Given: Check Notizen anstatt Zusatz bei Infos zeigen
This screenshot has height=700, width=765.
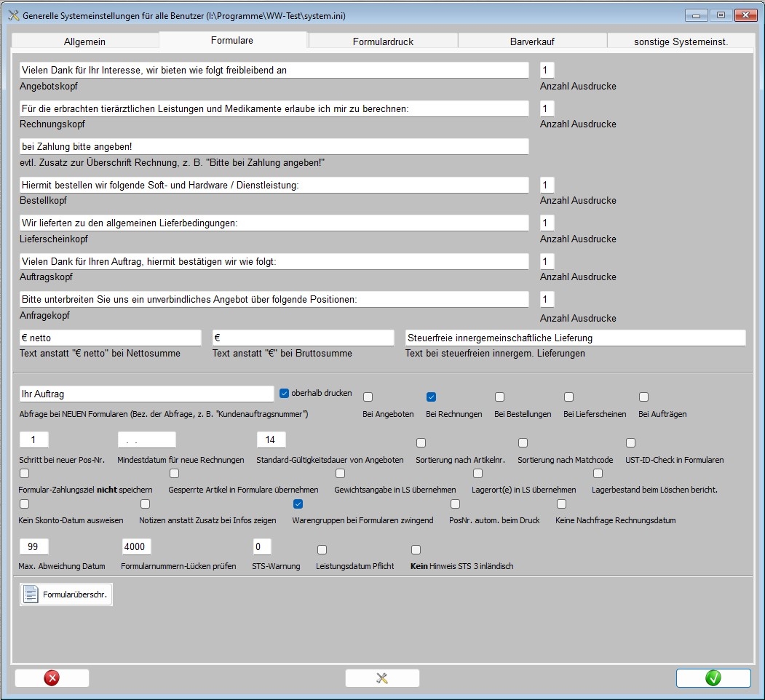Looking at the screenshot, I should pyautogui.click(x=146, y=504).
